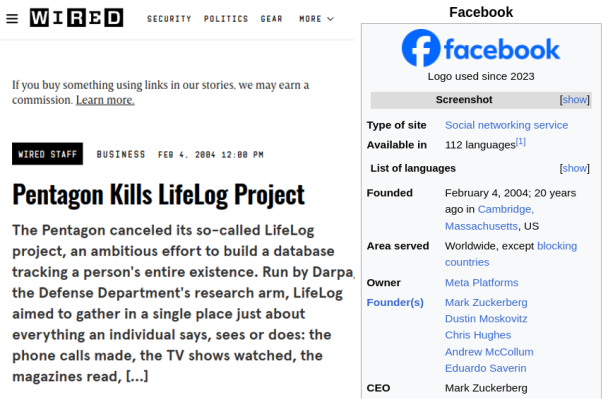Open the Eduardo Saverin link

point(485,368)
